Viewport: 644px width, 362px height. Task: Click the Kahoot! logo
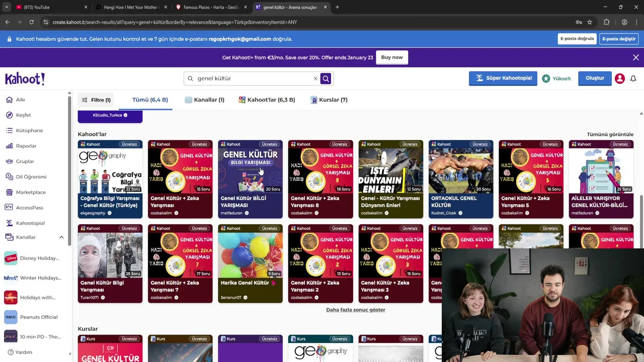[x=25, y=78]
